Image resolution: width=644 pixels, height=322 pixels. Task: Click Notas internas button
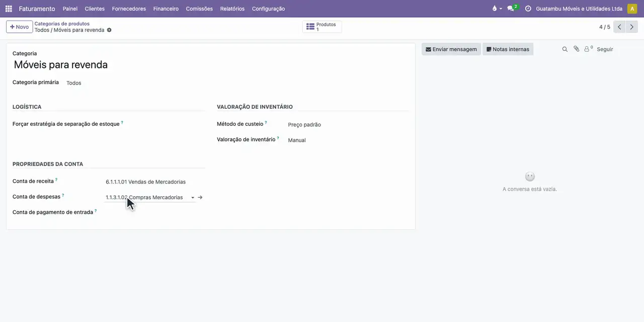(508, 49)
